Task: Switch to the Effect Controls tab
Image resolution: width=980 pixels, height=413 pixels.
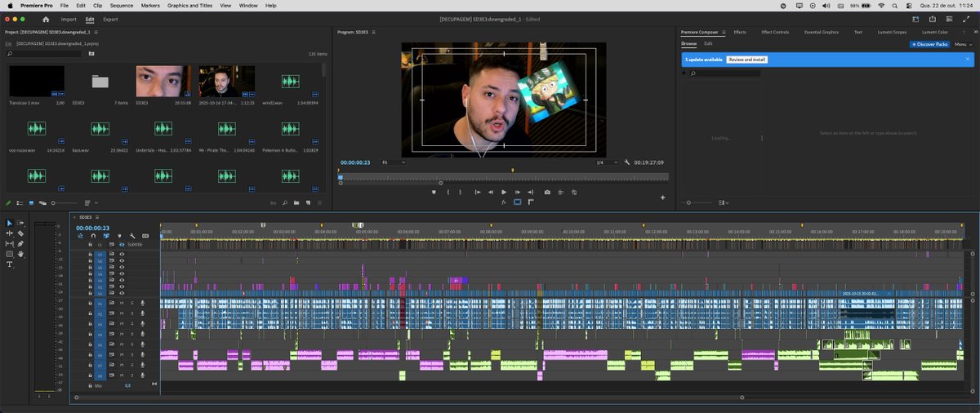Action: click(x=775, y=32)
